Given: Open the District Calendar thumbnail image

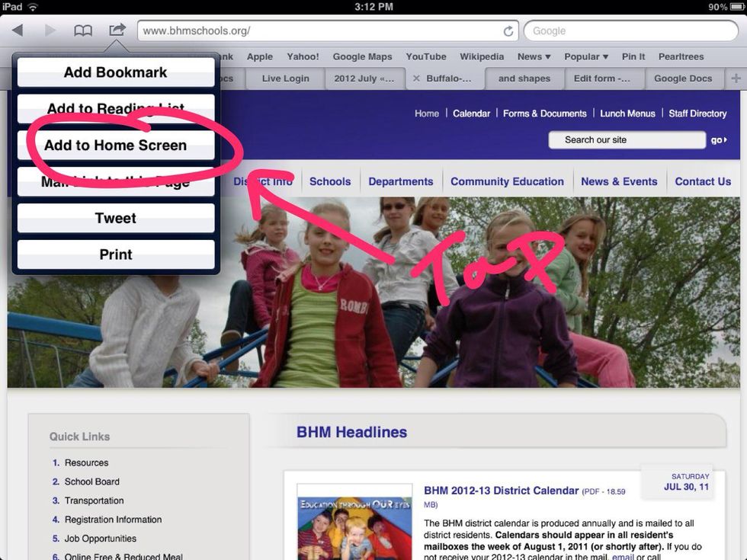Looking at the screenshot, I should tap(354, 525).
